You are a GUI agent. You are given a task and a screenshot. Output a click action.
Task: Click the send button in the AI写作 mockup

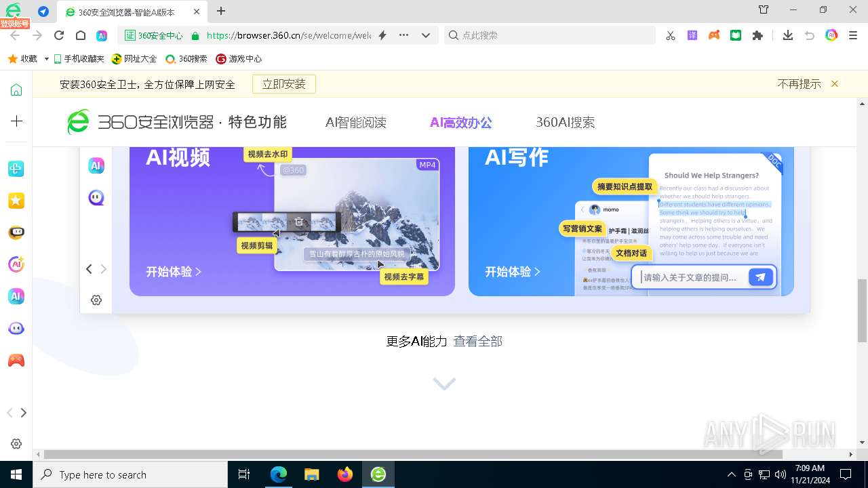[x=761, y=277]
